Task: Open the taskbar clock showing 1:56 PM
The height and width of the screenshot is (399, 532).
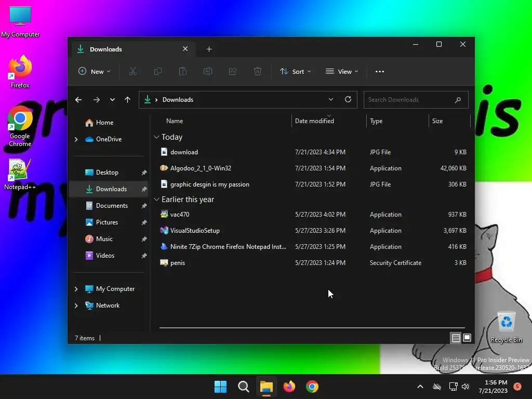Action: (493, 387)
